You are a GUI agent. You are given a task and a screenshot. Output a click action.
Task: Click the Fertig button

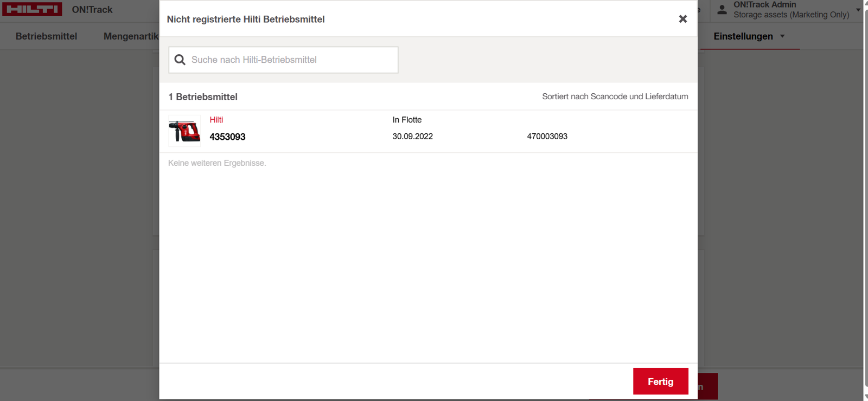point(660,381)
